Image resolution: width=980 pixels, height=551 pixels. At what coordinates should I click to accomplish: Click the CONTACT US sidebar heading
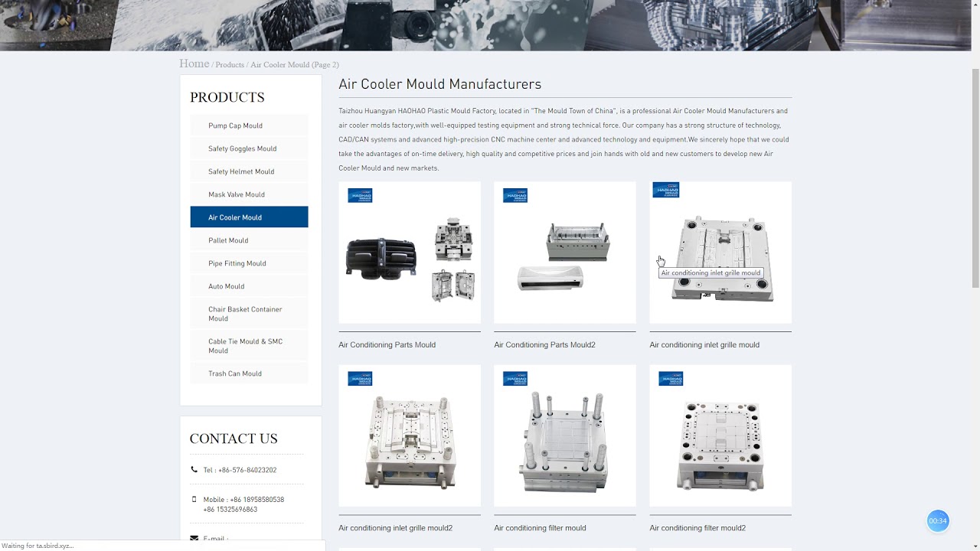pyautogui.click(x=234, y=439)
